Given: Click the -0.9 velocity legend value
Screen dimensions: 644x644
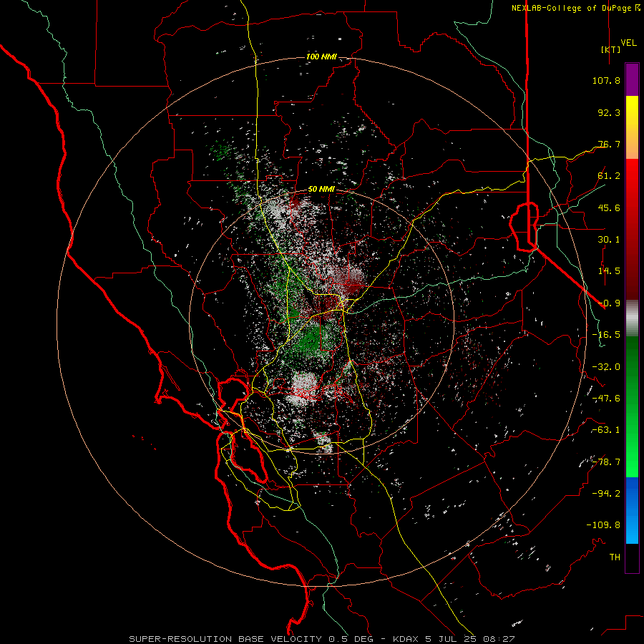Looking at the screenshot, I should pyautogui.click(x=609, y=303).
